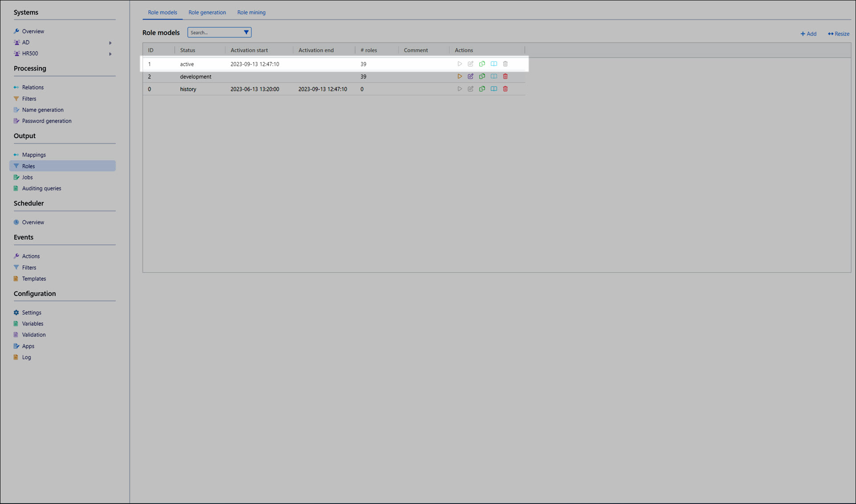
Task: Delete the development role model
Action: pyautogui.click(x=505, y=77)
